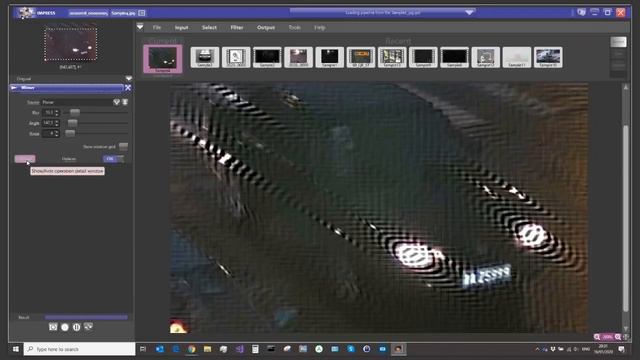Click the Angle slider handle

[x=72, y=123]
